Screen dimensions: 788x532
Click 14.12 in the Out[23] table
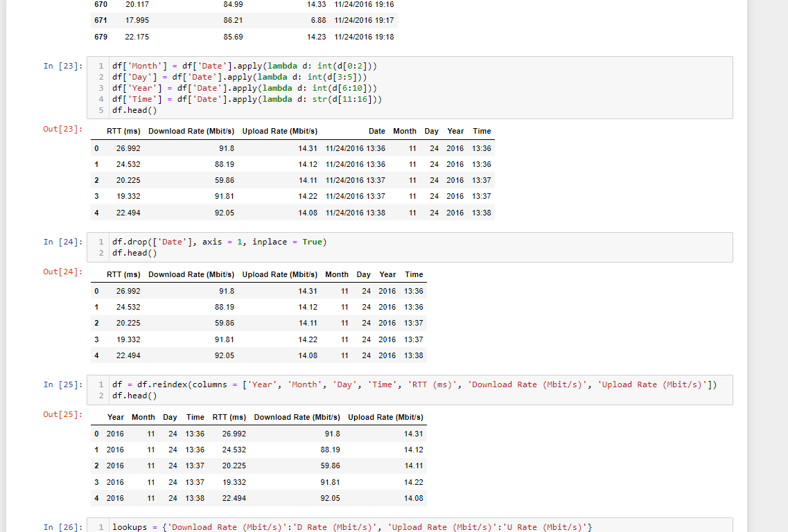point(308,164)
